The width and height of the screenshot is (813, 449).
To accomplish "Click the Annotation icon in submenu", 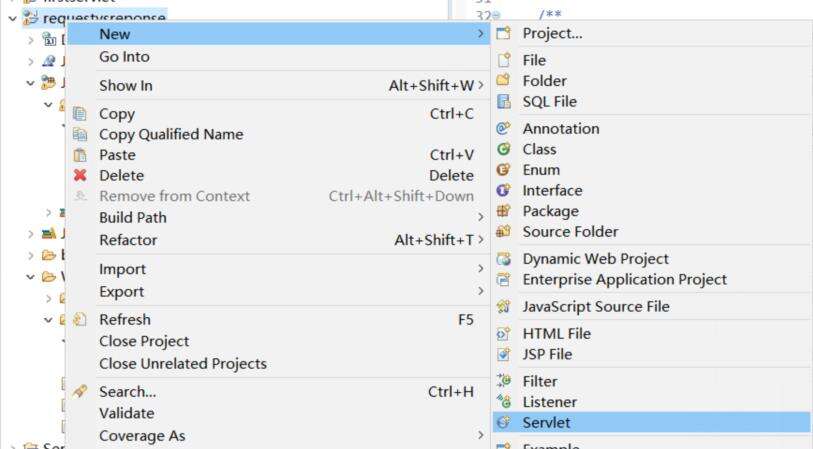I will pos(503,129).
